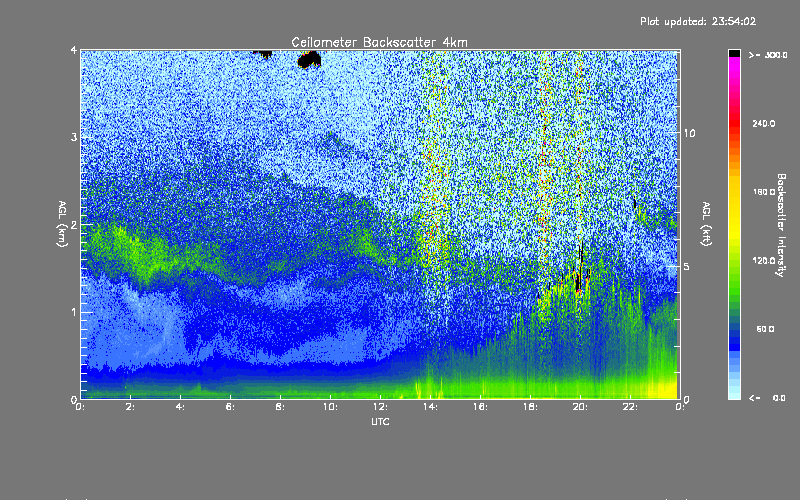
Task: Select the '20:' UTC hour tick
Action: coord(580,407)
